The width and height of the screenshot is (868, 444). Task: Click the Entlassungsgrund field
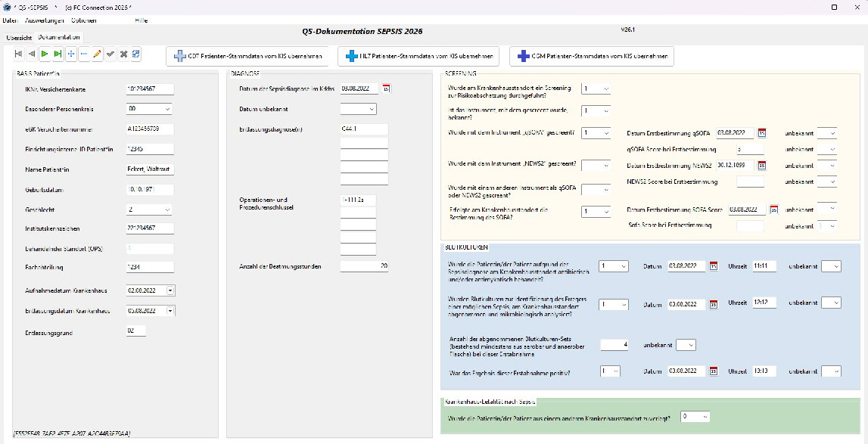(136, 331)
